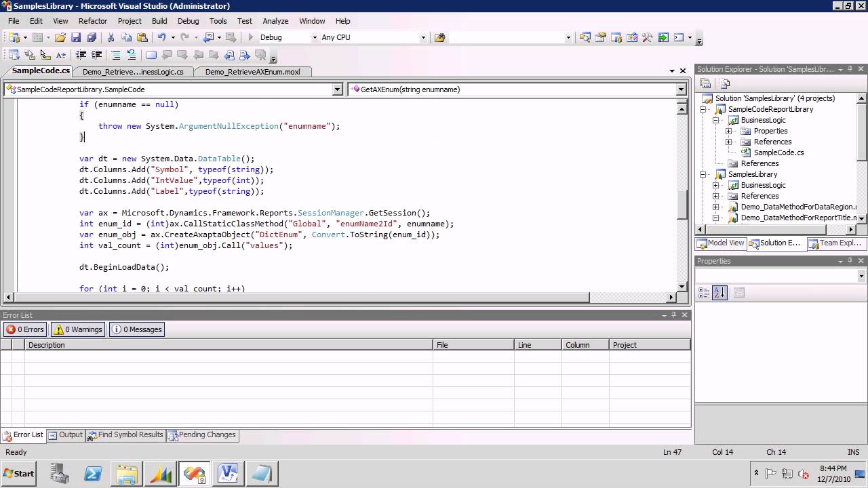This screenshot has height=488, width=868.
Task: Toggle the Warnings filter button
Action: click(77, 329)
